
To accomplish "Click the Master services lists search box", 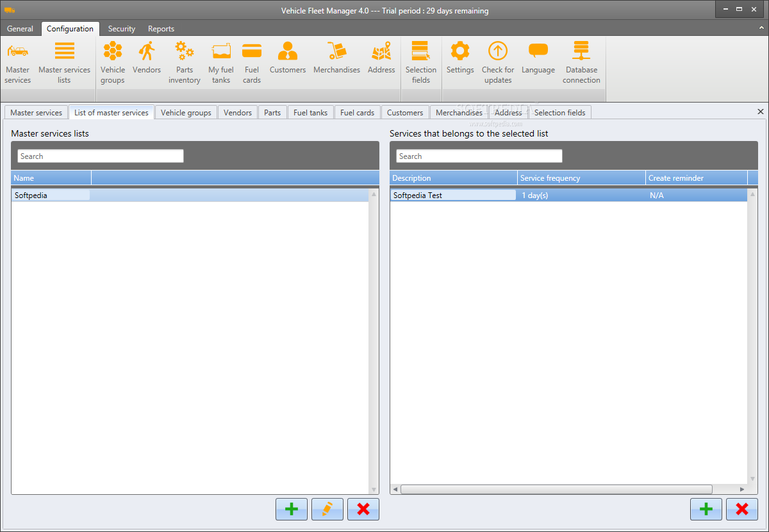I will pos(101,156).
